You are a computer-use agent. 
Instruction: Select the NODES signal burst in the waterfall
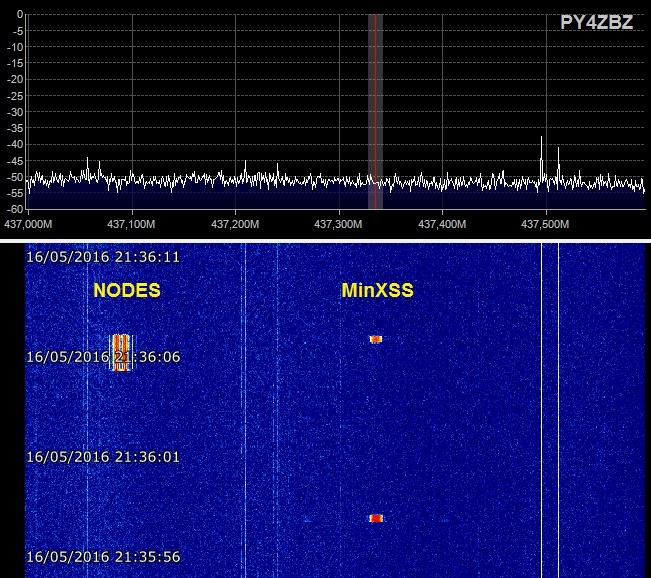pos(120,352)
